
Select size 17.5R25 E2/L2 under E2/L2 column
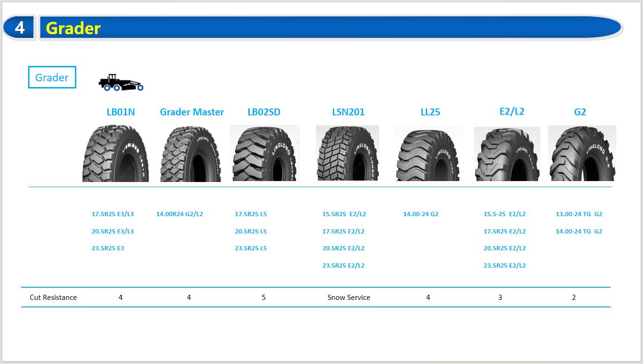coord(504,231)
